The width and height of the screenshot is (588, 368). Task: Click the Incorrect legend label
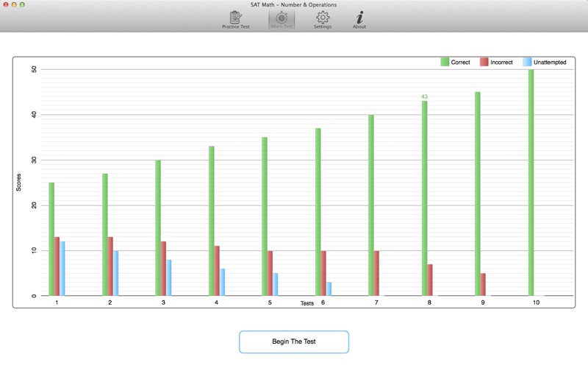point(501,63)
